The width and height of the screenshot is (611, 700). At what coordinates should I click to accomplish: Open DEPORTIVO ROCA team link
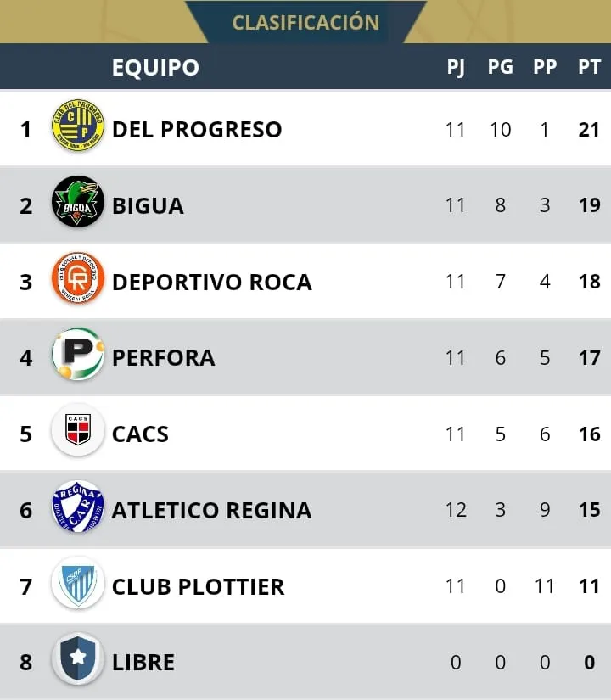tap(211, 282)
